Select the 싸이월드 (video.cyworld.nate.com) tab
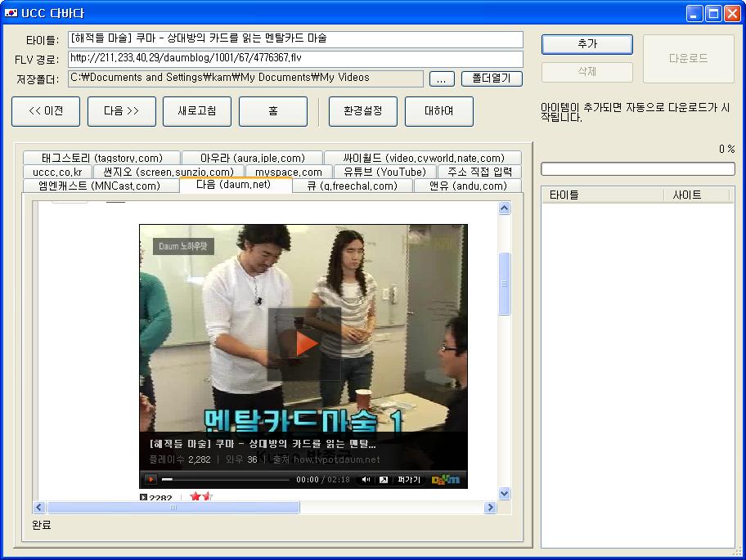Screen dimensions: 746x560 click(423, 158)
